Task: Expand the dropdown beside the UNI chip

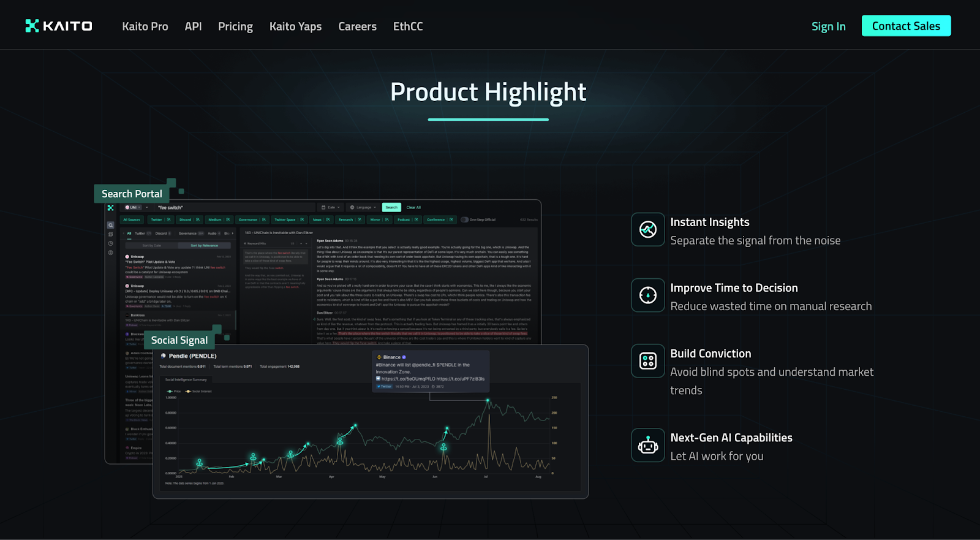Action: tap(146, 207)
